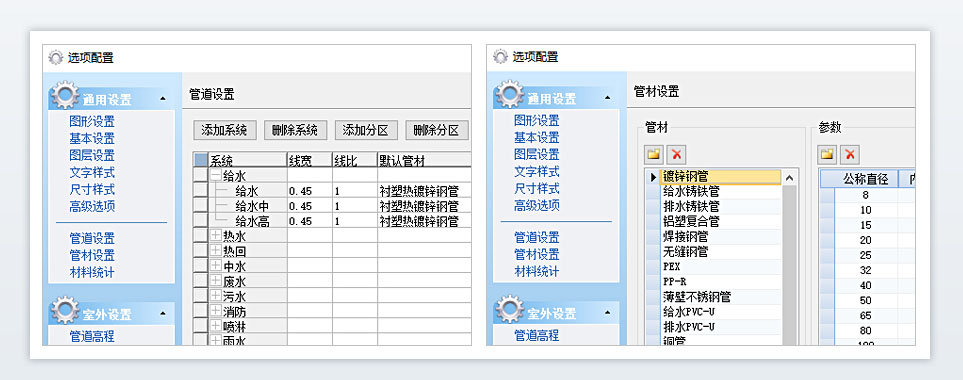
Task: Collapse the 给水 system tree node
Action: 216,176
